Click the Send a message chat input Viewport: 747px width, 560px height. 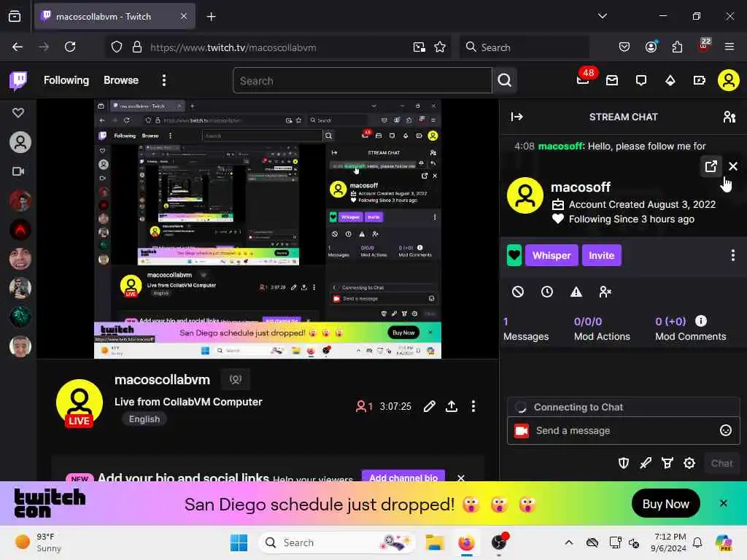(x=624, y=430)
